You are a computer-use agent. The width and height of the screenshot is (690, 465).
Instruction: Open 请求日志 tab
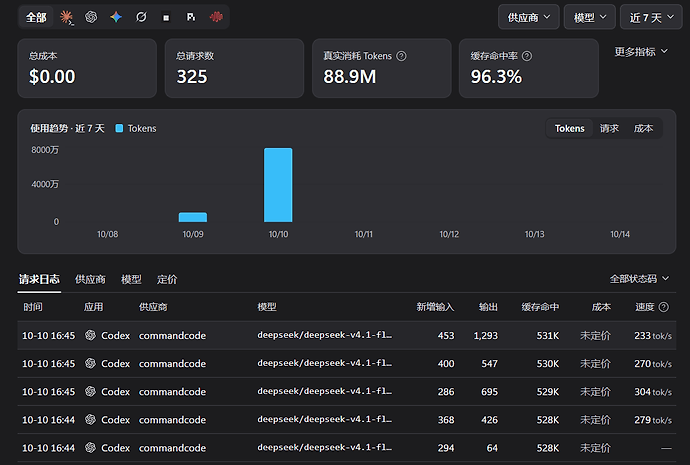click(x=39, y=279)
